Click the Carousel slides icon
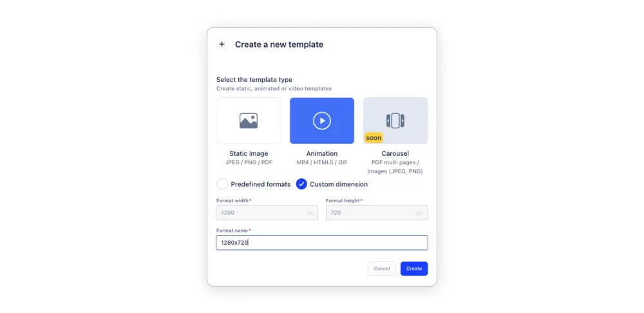Image resolution: width=644 pixels, height=313 pixels. tap(395, 121)
